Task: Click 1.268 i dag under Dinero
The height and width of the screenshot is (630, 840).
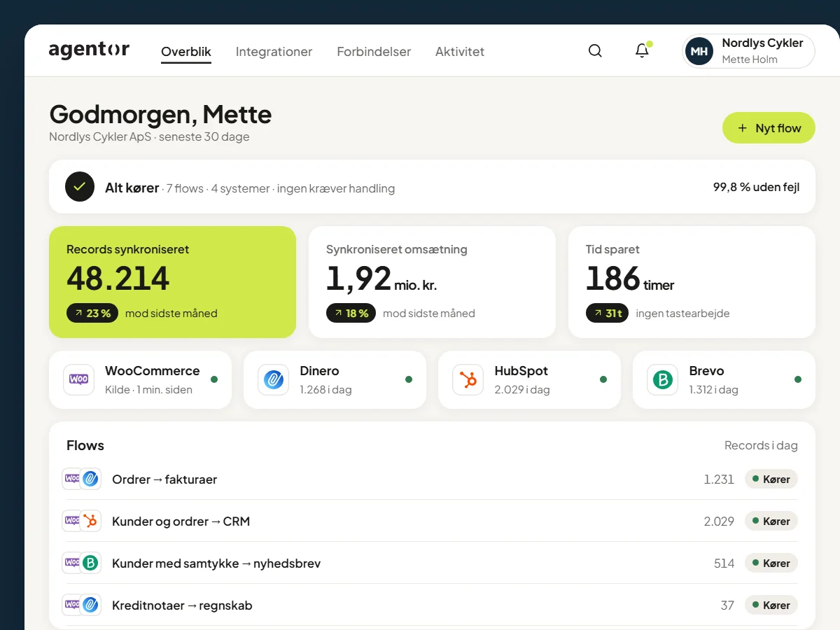Action: pos(325,390)
